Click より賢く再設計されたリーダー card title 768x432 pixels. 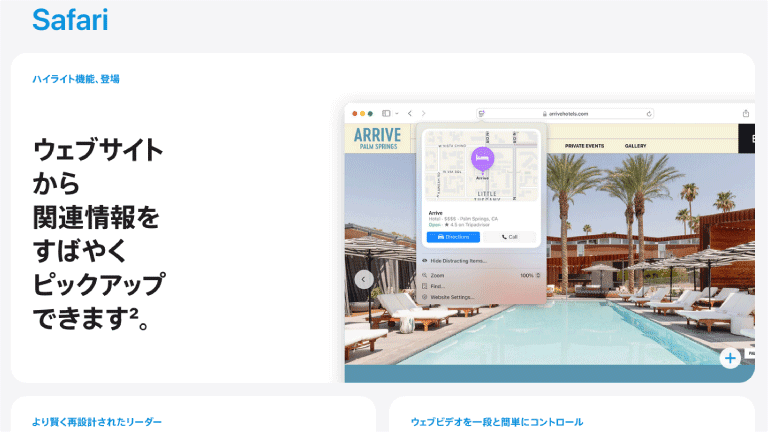coord(97,422)
